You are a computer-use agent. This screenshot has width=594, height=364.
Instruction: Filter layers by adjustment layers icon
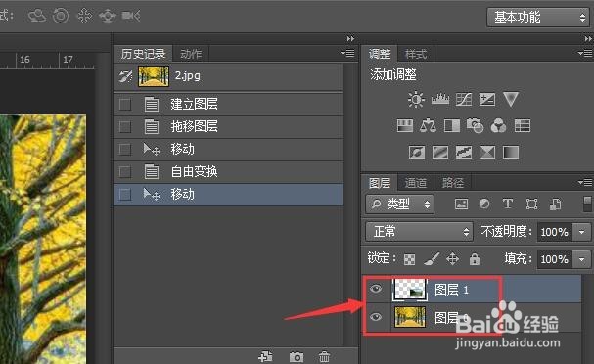484,205
